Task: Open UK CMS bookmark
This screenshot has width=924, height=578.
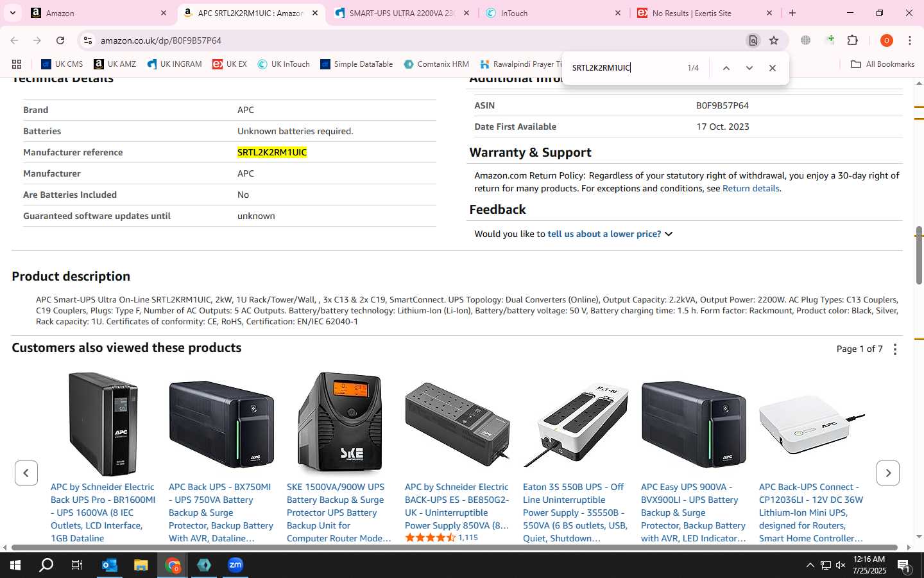Action: point(62,64)
